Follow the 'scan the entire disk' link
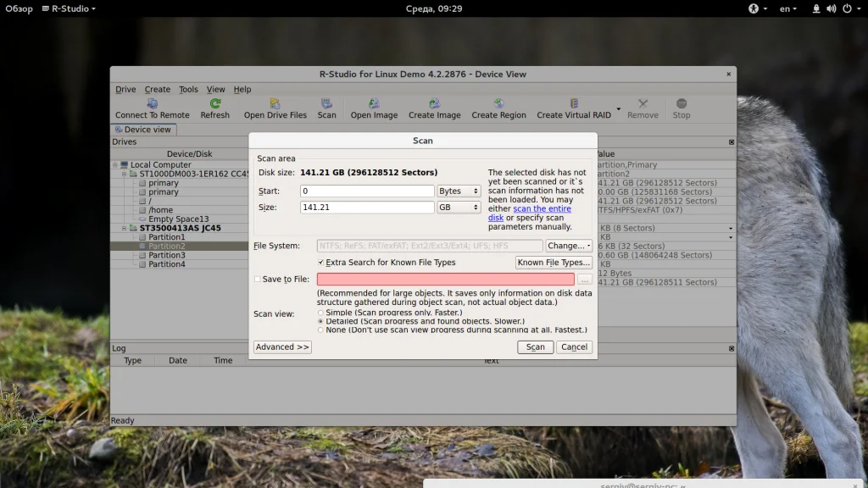This screenshot has width=868, height=488. [x=541, y=209]
